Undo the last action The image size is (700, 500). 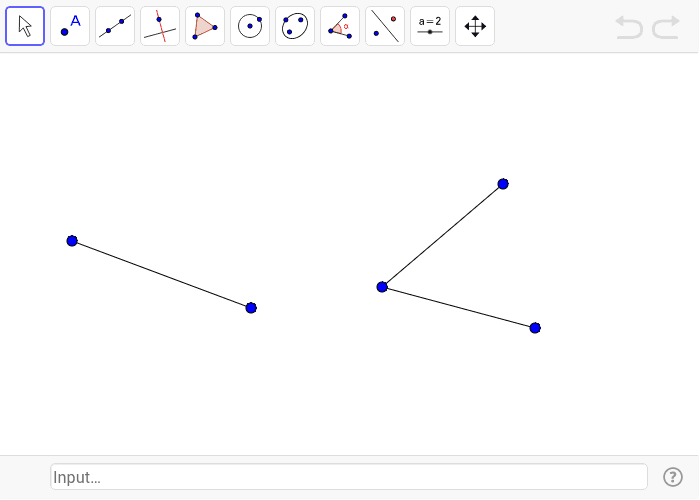629,27
